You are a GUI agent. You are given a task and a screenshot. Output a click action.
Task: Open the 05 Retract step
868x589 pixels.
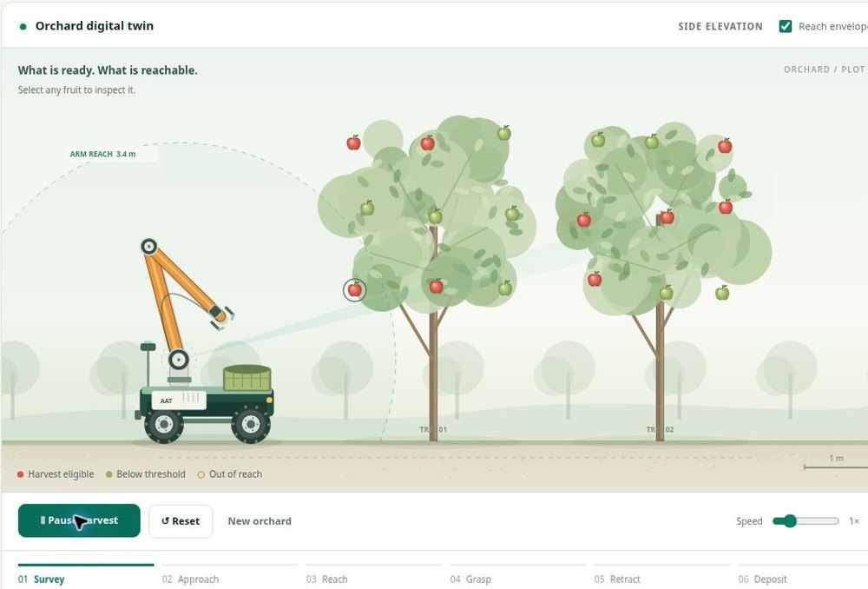point(662,576)
